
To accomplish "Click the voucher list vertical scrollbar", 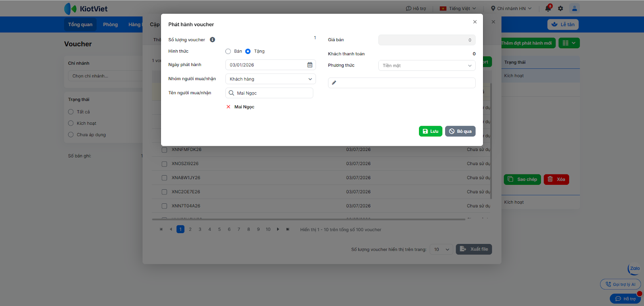I will (x=491, y=141).
